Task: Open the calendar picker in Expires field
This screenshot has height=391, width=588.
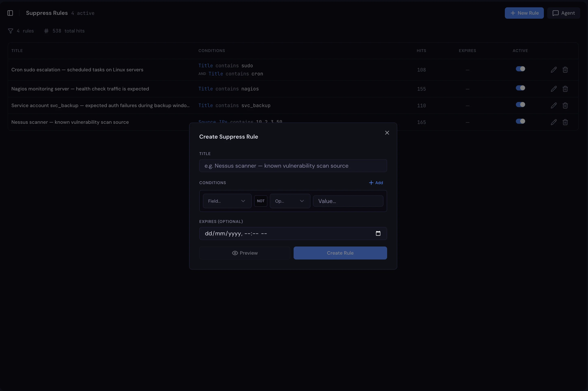Action: click(378, 234)
